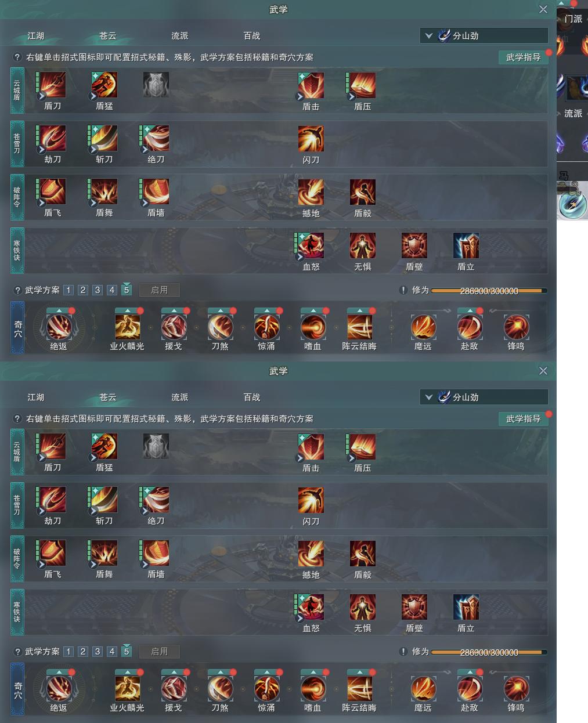Select 武学方案 3 in lower window

tap(98, 652)
